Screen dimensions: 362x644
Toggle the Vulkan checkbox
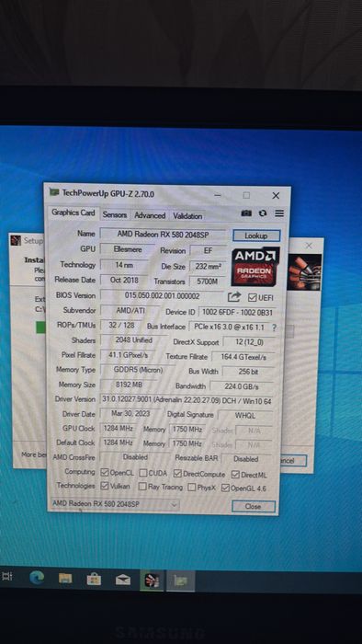105,486
